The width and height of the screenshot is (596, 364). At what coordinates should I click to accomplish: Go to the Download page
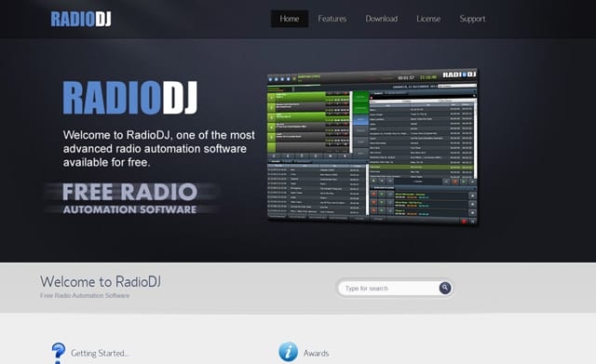(381, 19)
